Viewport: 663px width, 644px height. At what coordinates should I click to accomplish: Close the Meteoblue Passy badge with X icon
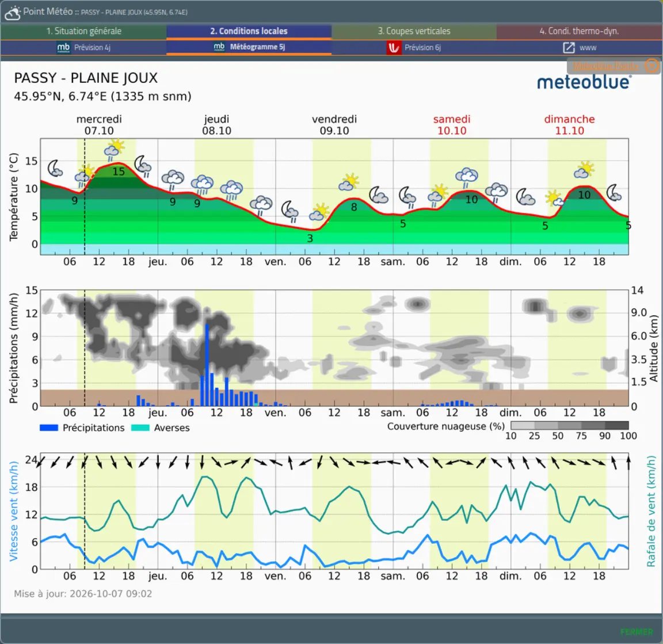[x=651, y=66]
